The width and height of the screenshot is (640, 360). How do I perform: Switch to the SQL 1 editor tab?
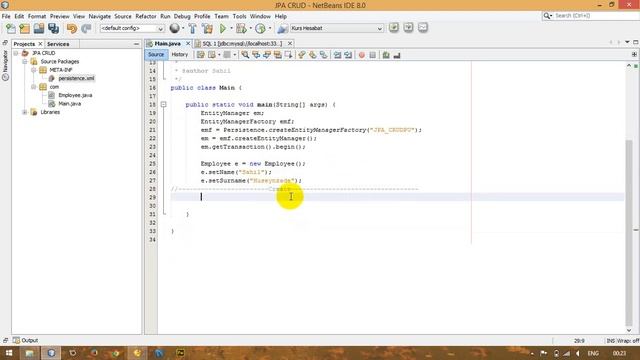pyautogui.click(x=242, y=43)
